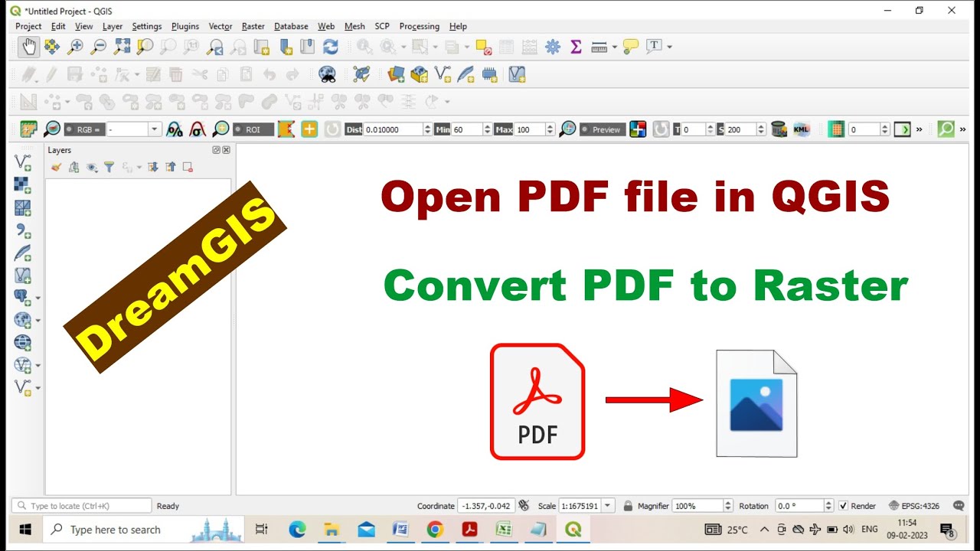The height and width of the screenshot is (551, 980).
Task: Open Data Source Manager icon
Action: tap(396, 74)
